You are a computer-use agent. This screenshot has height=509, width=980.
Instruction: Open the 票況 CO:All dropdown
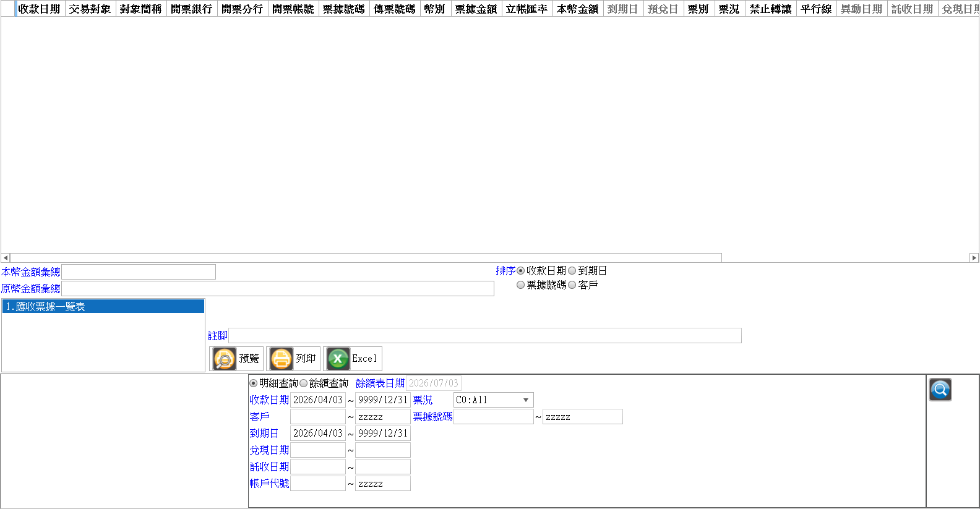[493, 400]
